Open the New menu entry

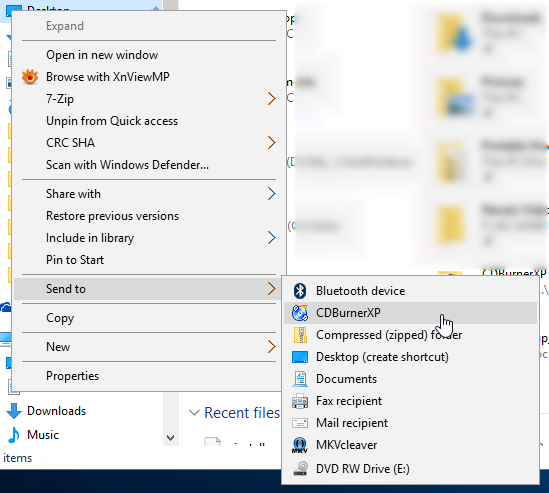[x=149, y=347]
